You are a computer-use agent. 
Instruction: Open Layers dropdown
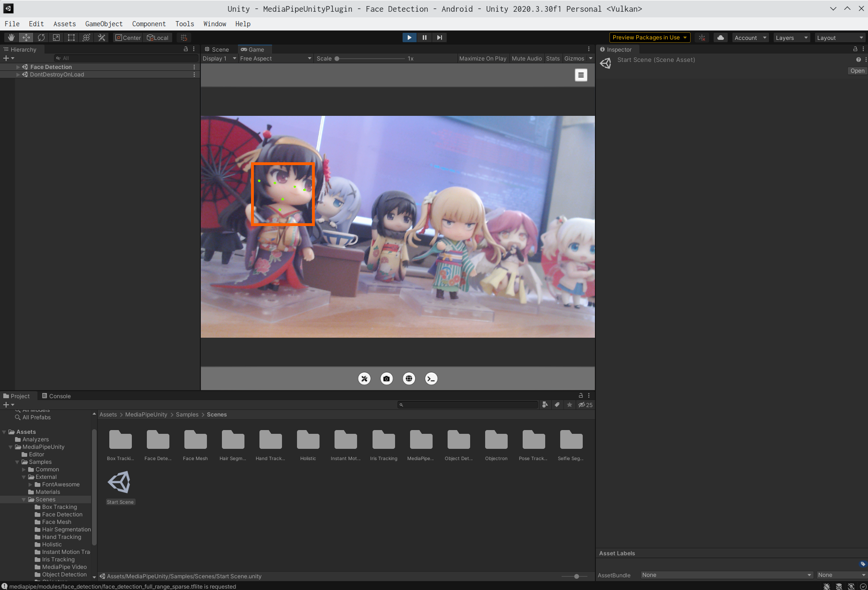tap(792, 38)
